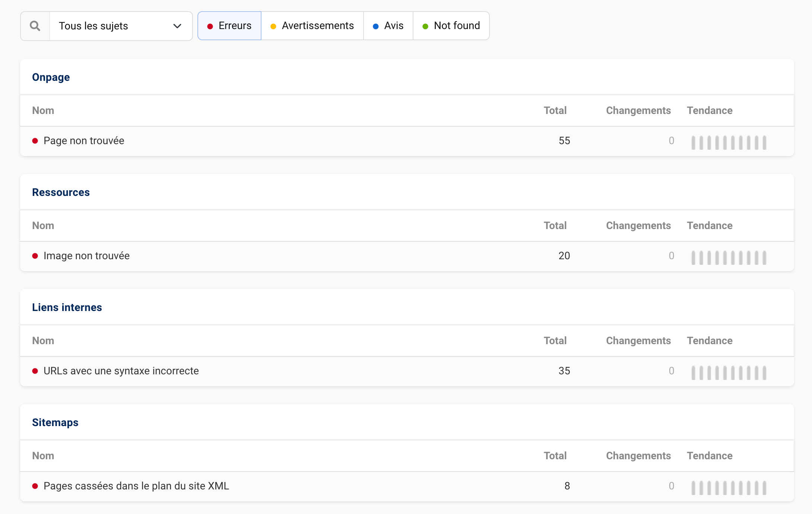Select the Not found filter
This screenshot has height=514, width=812.
[x=451, y=26]
